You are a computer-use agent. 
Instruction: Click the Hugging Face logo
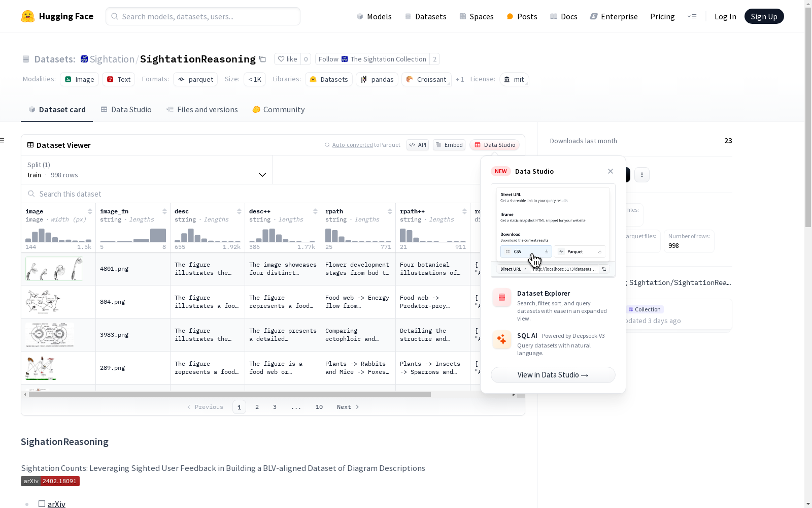point(57,16)
